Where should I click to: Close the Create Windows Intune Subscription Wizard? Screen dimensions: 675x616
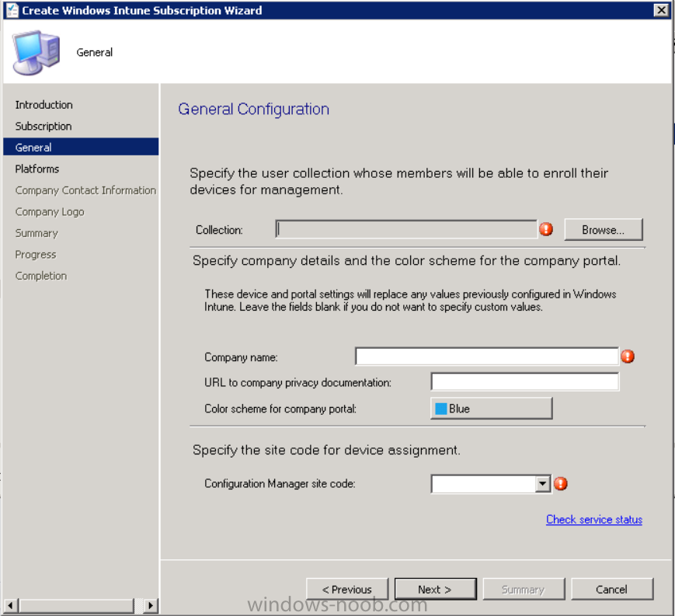[x=660, y=10]
